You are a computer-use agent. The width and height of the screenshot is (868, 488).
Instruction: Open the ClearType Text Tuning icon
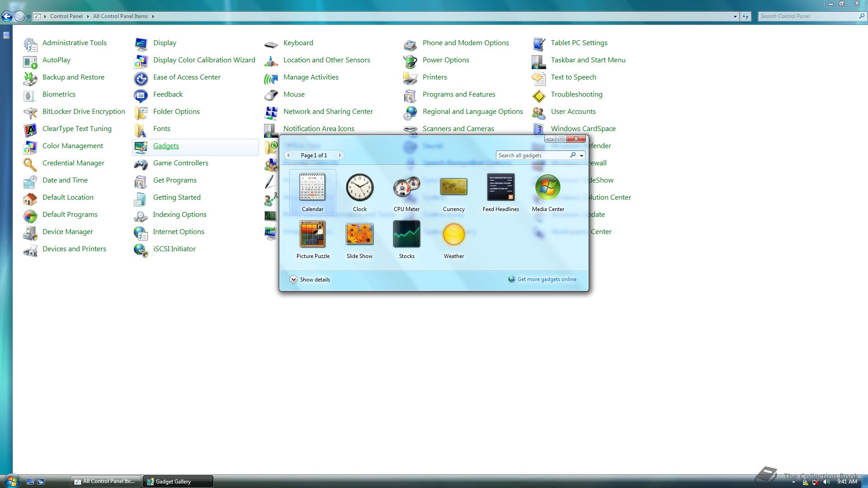pos(30,130)
